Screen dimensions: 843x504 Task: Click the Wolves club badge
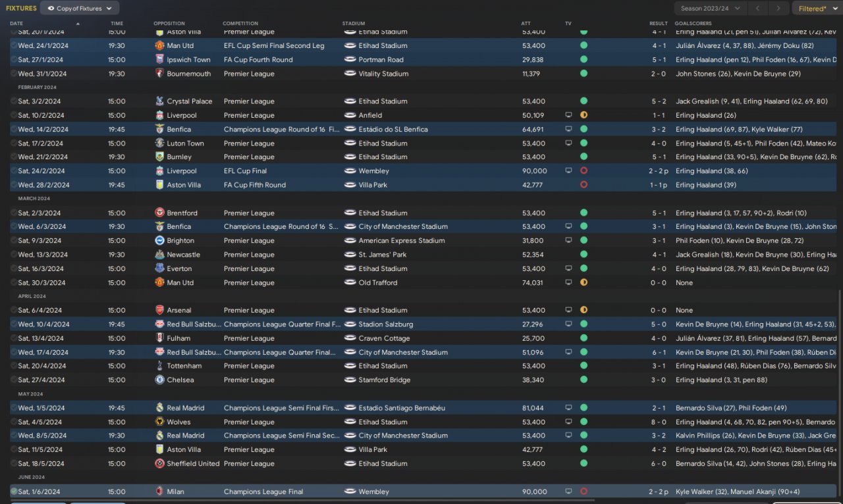point(159,422)
